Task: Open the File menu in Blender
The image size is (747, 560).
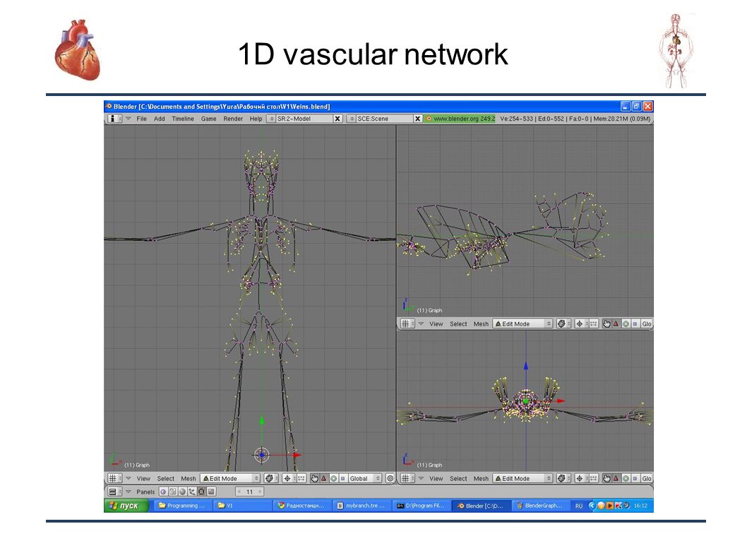Action: pos(141,119)
